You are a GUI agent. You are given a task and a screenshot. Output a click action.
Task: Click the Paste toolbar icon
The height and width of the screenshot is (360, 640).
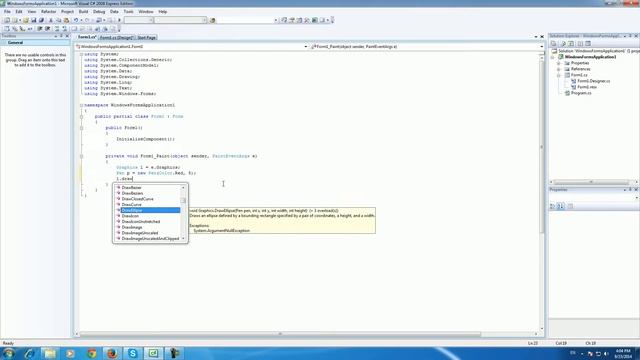point(66,20)
